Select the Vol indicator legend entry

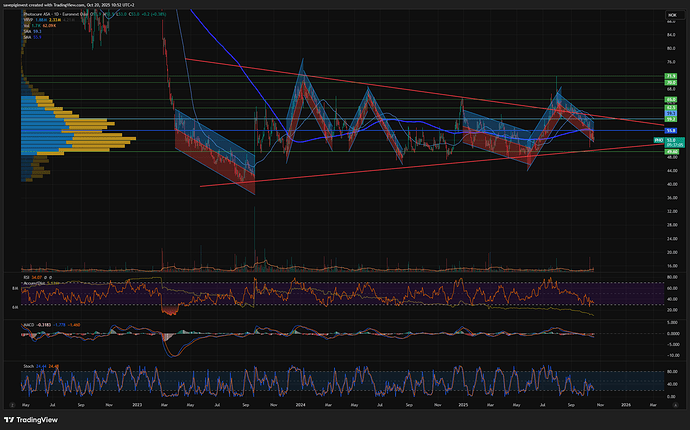tap(28, 28)
